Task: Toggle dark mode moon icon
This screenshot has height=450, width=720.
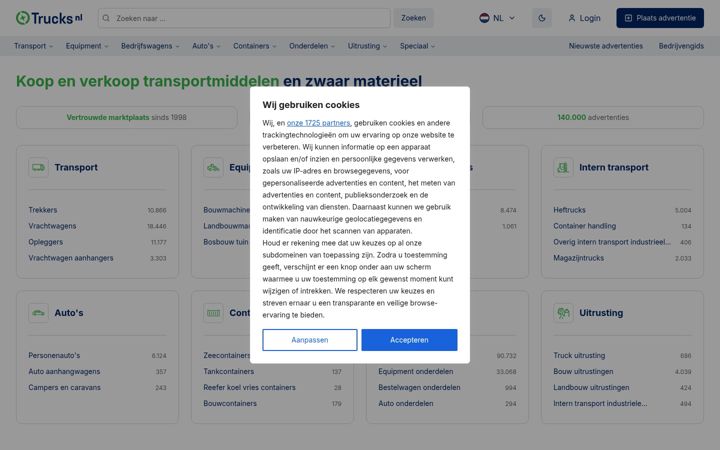Action: [542, 18]
